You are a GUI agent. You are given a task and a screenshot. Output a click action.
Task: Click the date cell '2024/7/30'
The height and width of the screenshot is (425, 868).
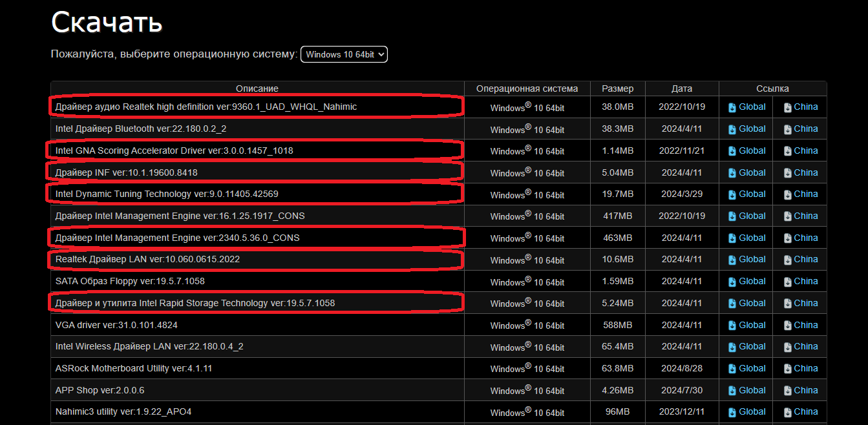[682, 390]
